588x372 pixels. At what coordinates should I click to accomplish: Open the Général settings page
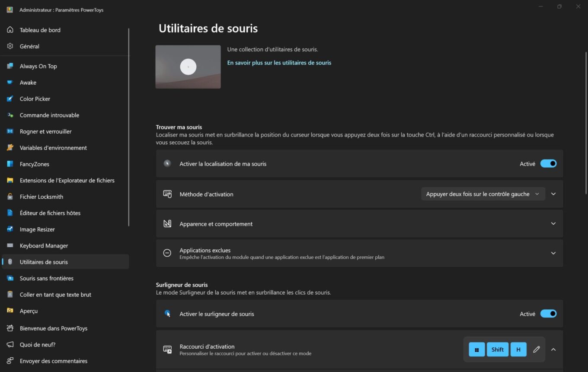65,46
